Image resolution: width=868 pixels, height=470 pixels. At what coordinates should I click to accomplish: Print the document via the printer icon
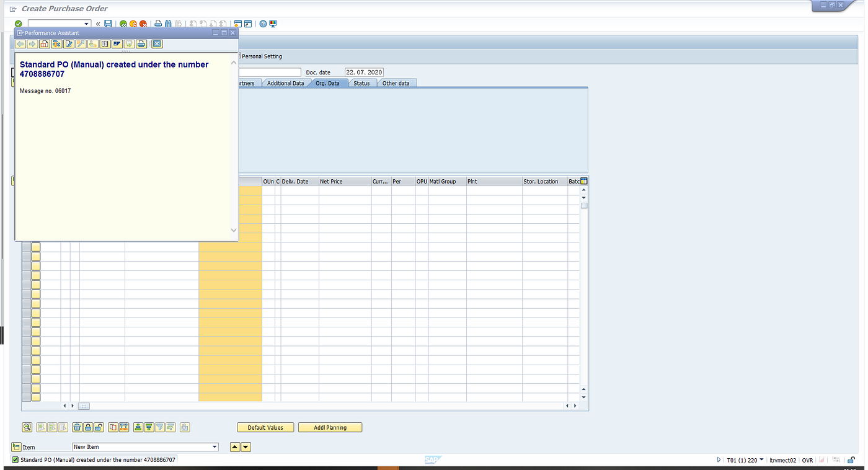157,24
